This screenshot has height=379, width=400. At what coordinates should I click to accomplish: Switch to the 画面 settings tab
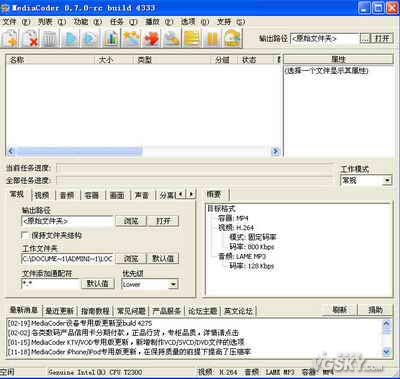click(x=117, y=195)
